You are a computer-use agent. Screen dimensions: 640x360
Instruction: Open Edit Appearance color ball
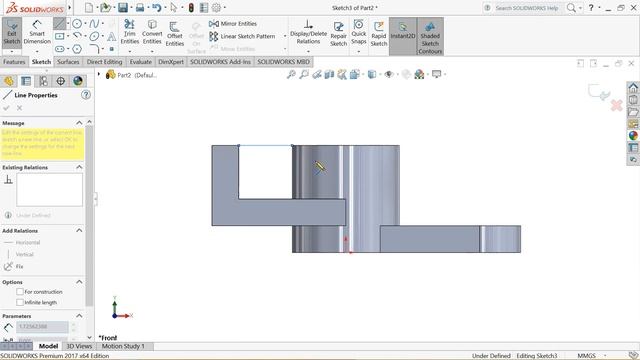[419, 74]
